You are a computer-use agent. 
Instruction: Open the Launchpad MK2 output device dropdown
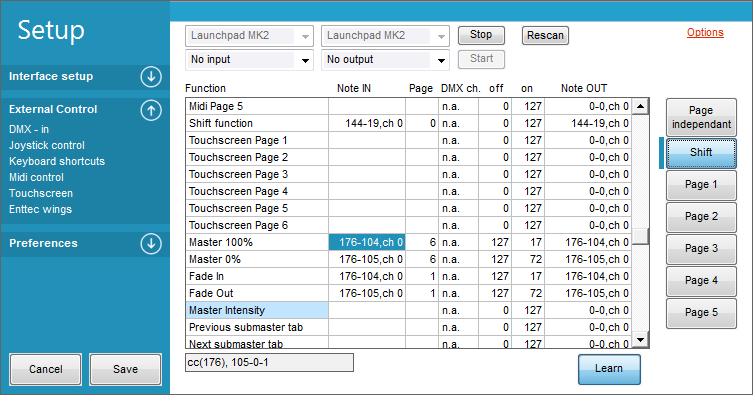[x=385, y=36]
